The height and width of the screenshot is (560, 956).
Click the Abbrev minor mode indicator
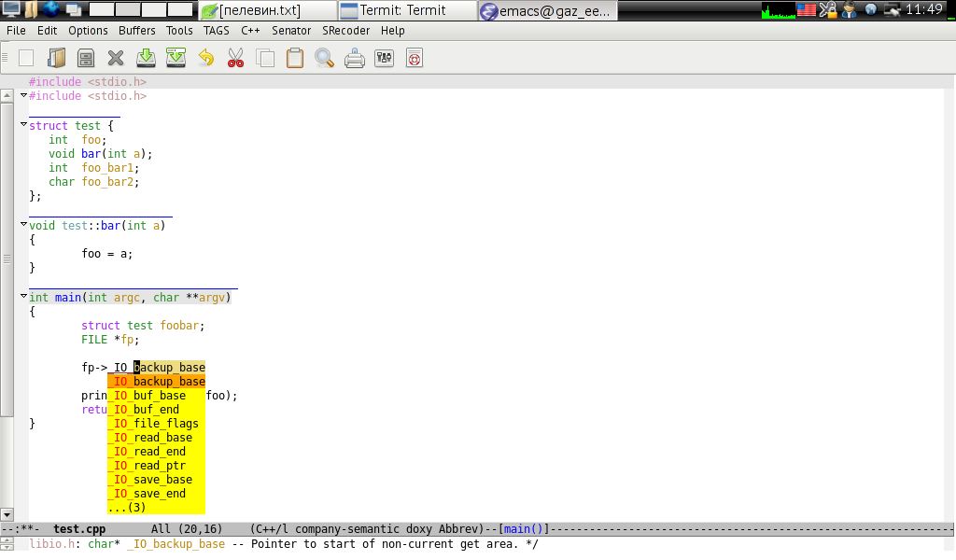pyautogui.click(x=459, y=529)
